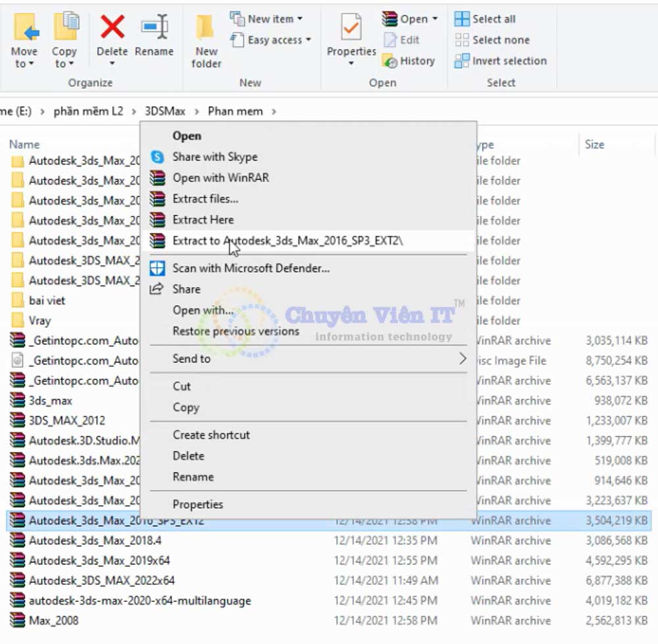The image size is (658, 644).
Task: Click Share with Skype menu entry
Action: tap(215, 157)
